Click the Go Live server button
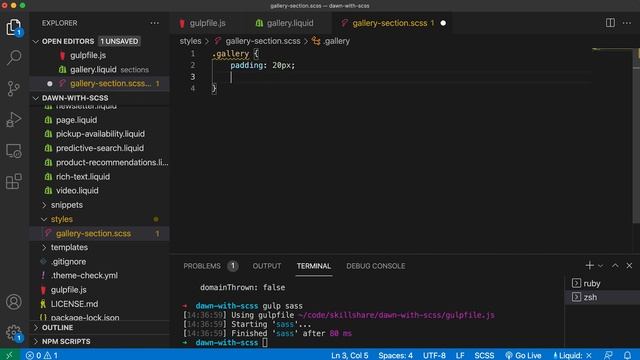640x360 pixels. (523, 356)
